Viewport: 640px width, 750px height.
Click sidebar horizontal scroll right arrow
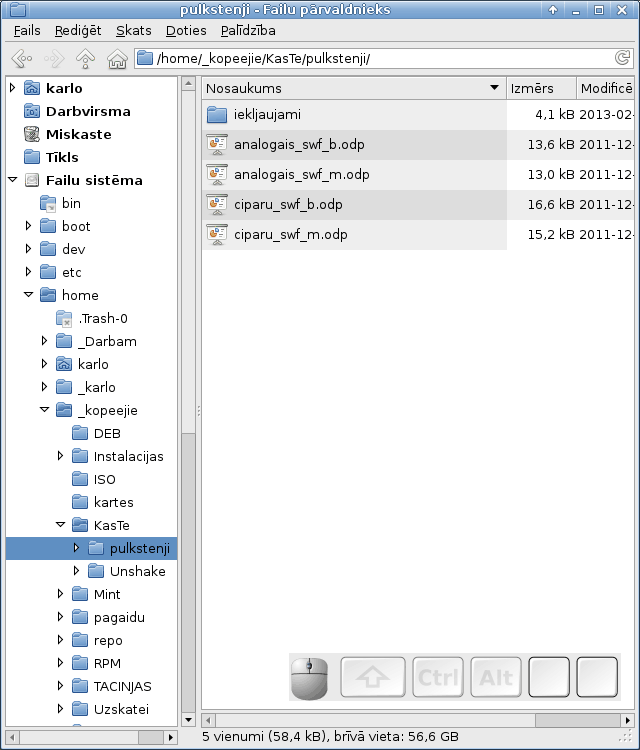pos(170,737)
